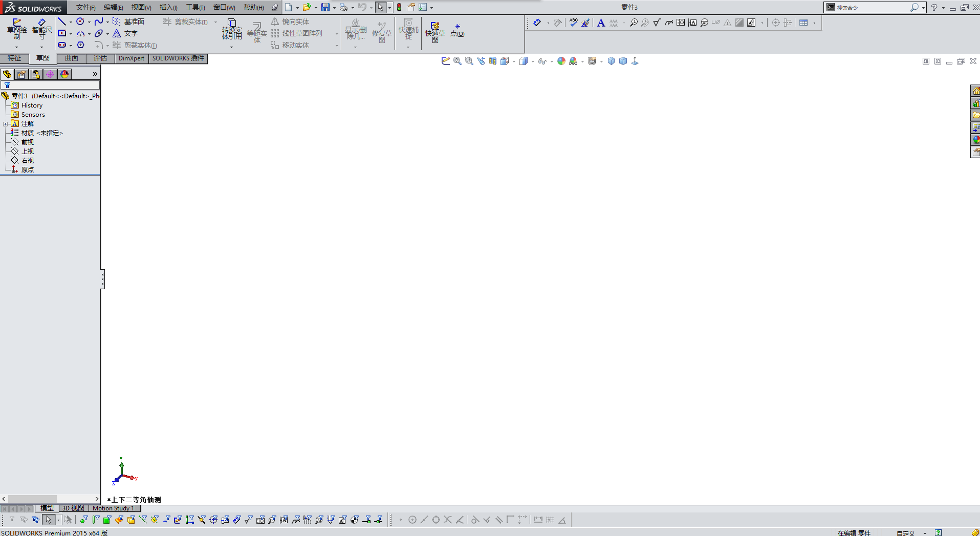Open the Hide/Show Items glasses dropdown

click(x=552, y=61)
